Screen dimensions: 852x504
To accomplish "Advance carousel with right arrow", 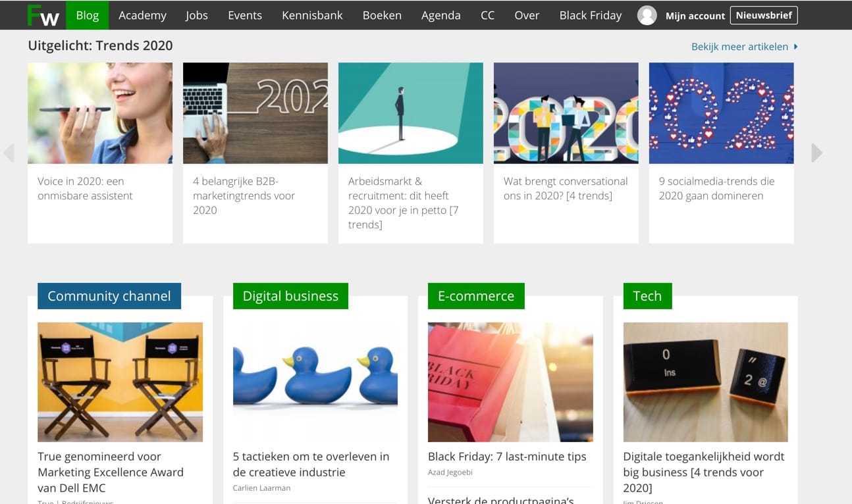I will pos(816,153).
